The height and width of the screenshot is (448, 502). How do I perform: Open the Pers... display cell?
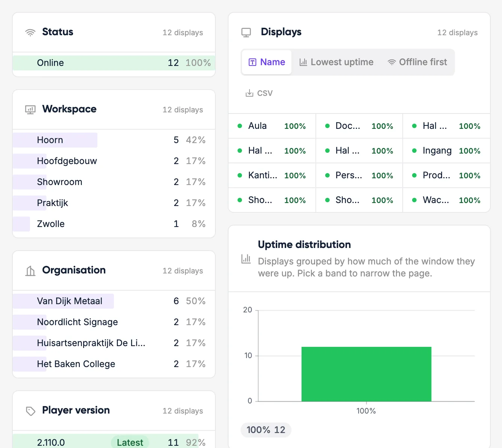click(359, 175)
